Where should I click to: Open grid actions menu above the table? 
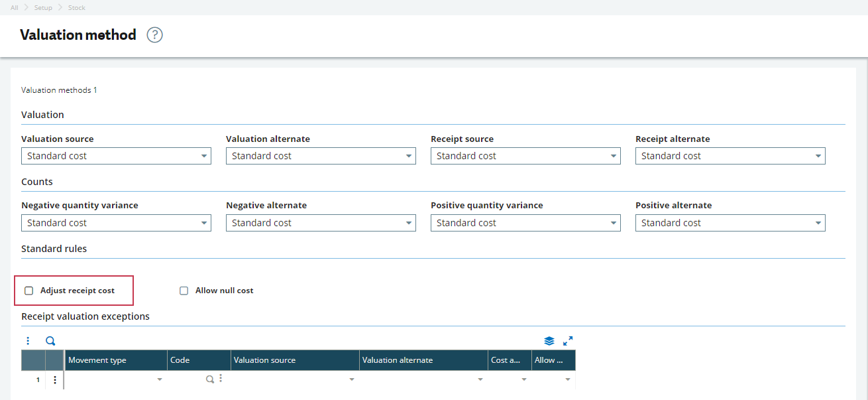[x=28, y=341]
